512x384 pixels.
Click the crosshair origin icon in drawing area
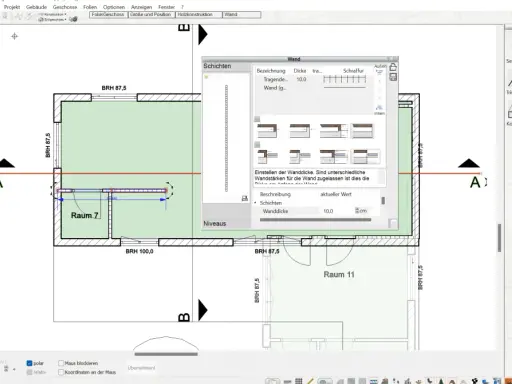14,36
